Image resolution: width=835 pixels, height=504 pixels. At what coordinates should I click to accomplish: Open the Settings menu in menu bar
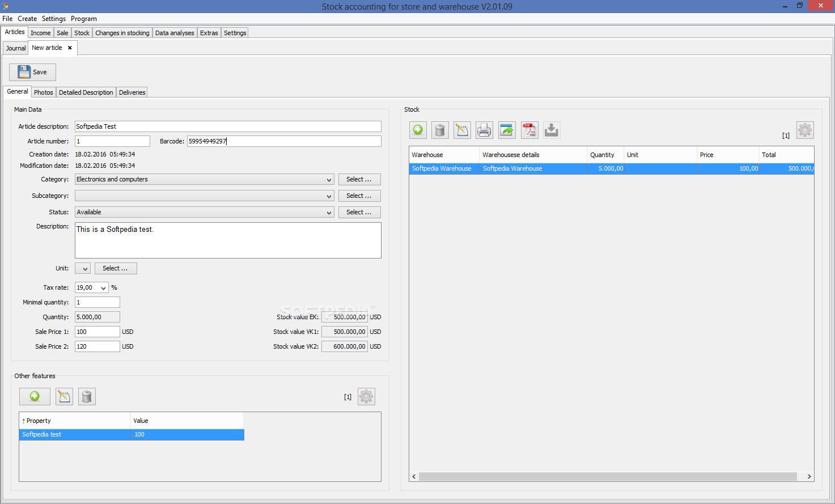[x=54, y=19]
